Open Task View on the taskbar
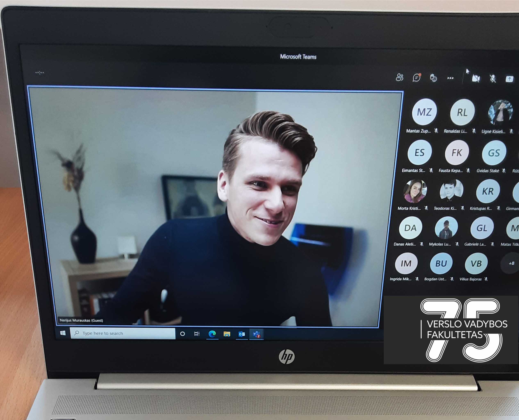Viewport: 519px width, 420px height. (x=197, y=334)
